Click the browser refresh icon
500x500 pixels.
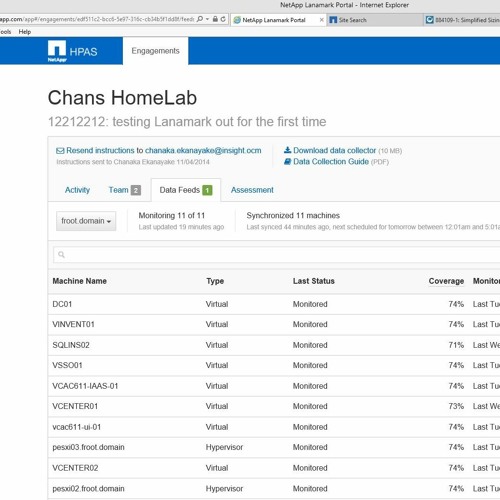coord(223,19)
